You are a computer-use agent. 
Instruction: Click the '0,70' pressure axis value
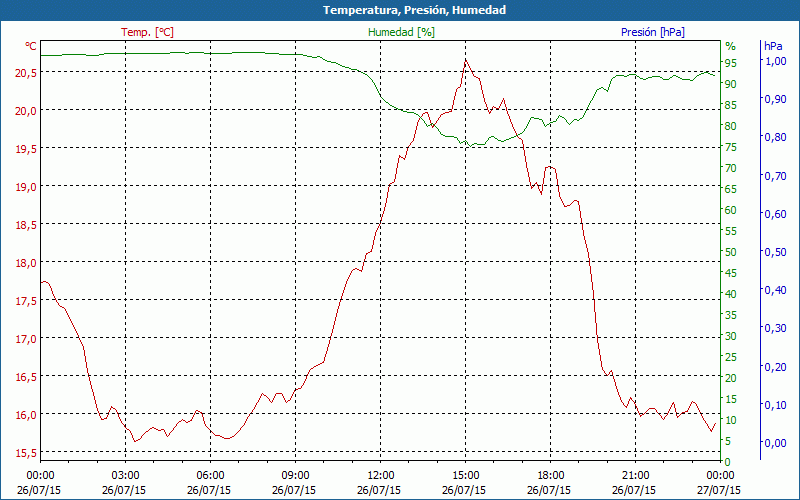[774, 176]
